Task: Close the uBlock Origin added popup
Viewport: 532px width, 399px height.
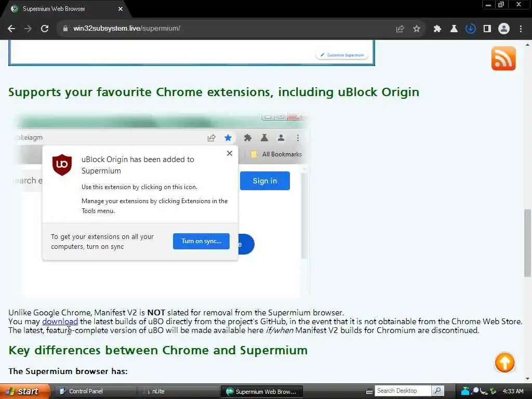Action: click(x=229, y=153)
